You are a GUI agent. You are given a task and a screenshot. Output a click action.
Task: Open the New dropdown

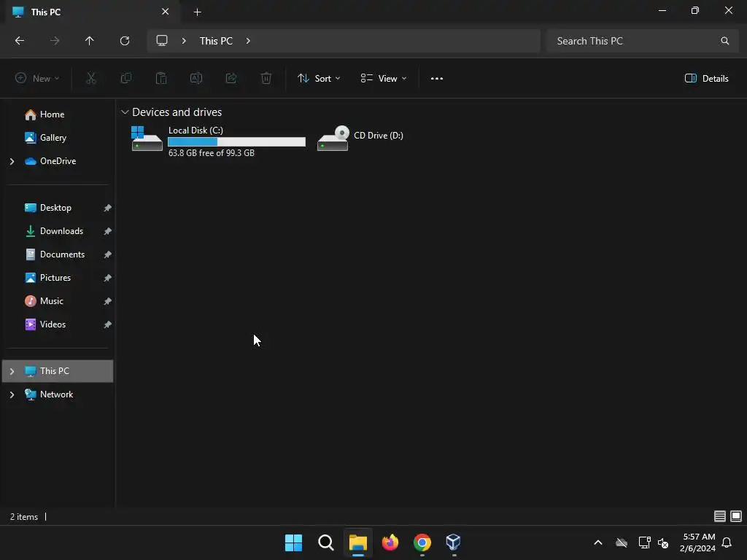coord(37,79)
